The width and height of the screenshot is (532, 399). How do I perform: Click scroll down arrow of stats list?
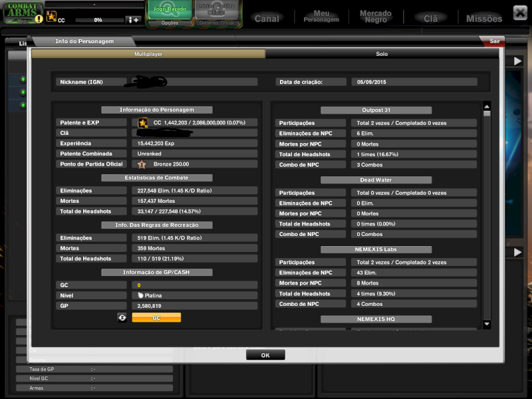487,325
